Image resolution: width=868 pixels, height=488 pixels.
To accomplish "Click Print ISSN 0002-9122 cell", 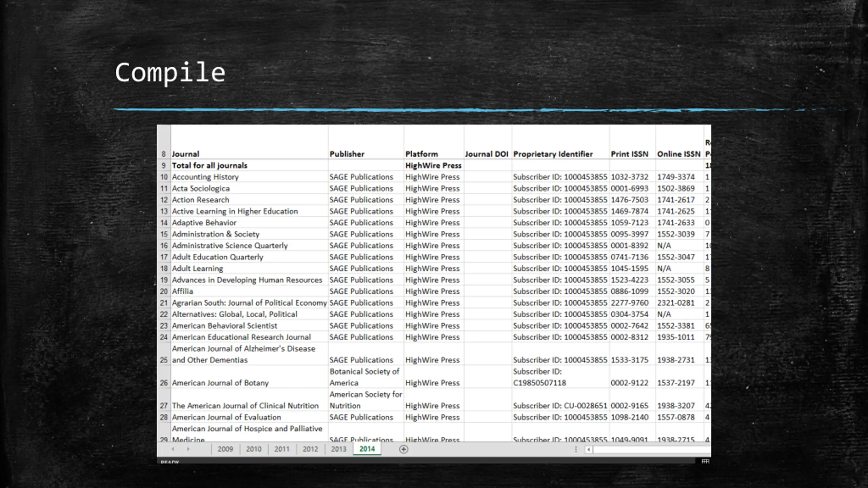I will [632, 377].
